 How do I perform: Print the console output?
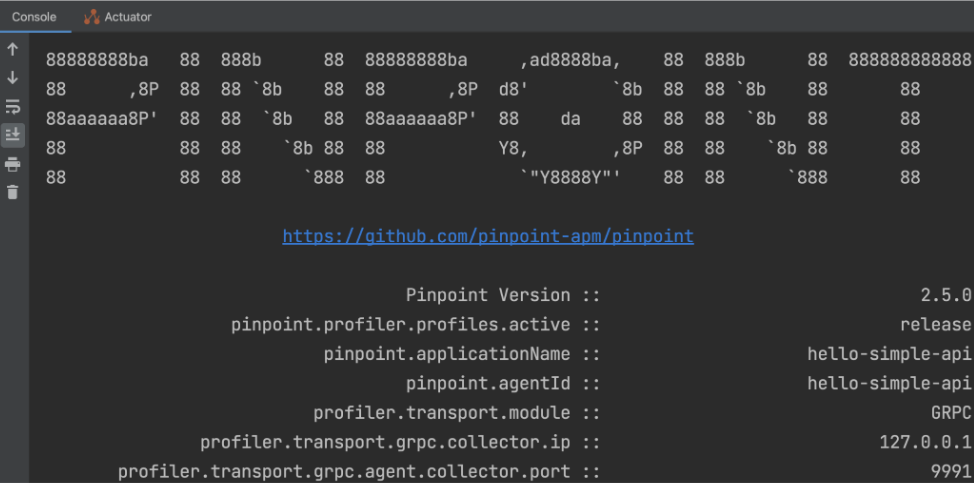[x=12, y=165]
